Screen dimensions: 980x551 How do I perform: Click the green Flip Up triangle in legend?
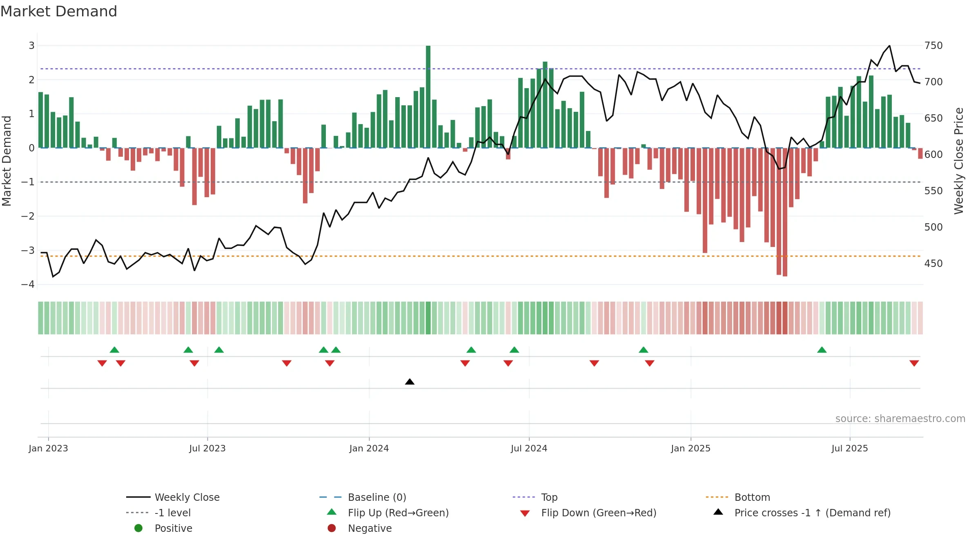332,512
